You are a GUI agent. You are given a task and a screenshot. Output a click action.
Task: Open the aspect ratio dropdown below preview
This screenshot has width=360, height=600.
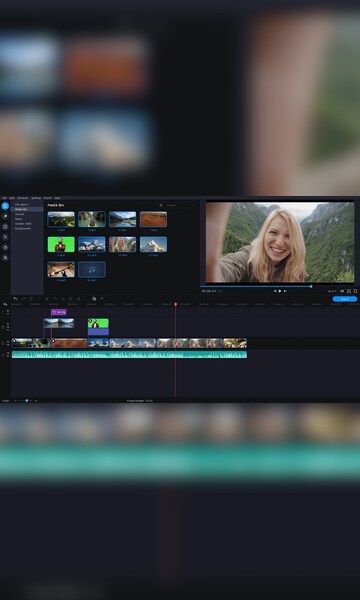(332, 291)
